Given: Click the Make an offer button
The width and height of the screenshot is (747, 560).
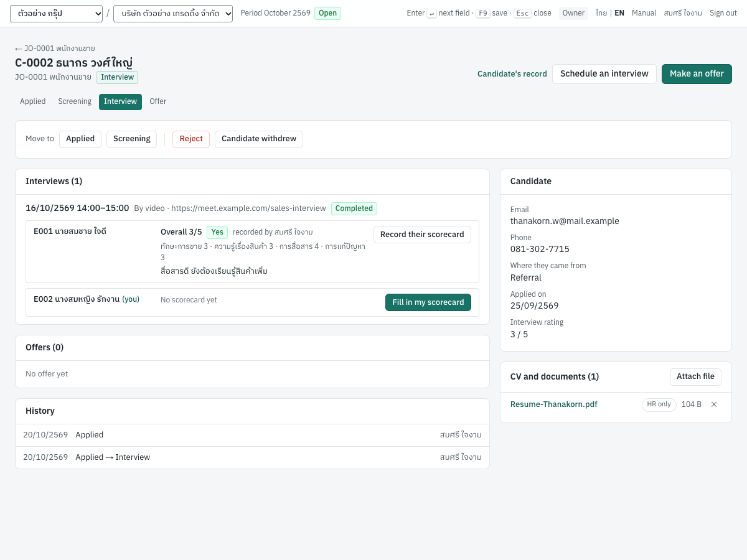Looking at the screenshot, I should click(x=697, y=74).
